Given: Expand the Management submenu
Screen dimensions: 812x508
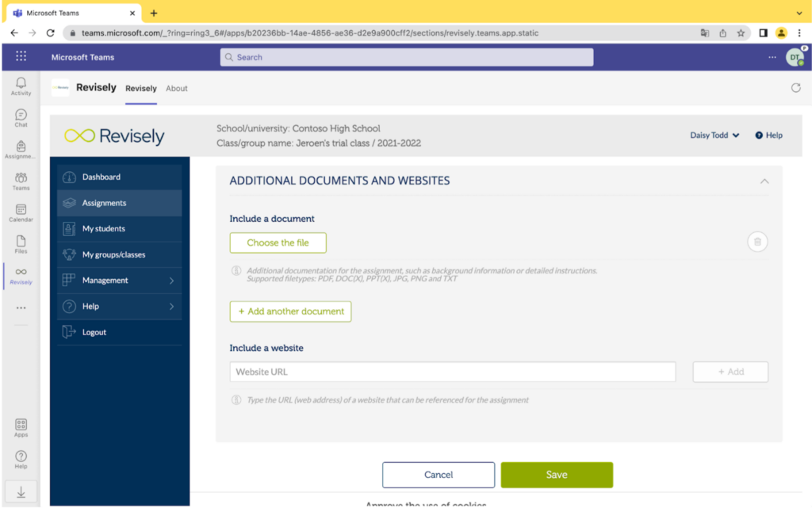Looking at the screenshot, I should [x=171, y=281].
